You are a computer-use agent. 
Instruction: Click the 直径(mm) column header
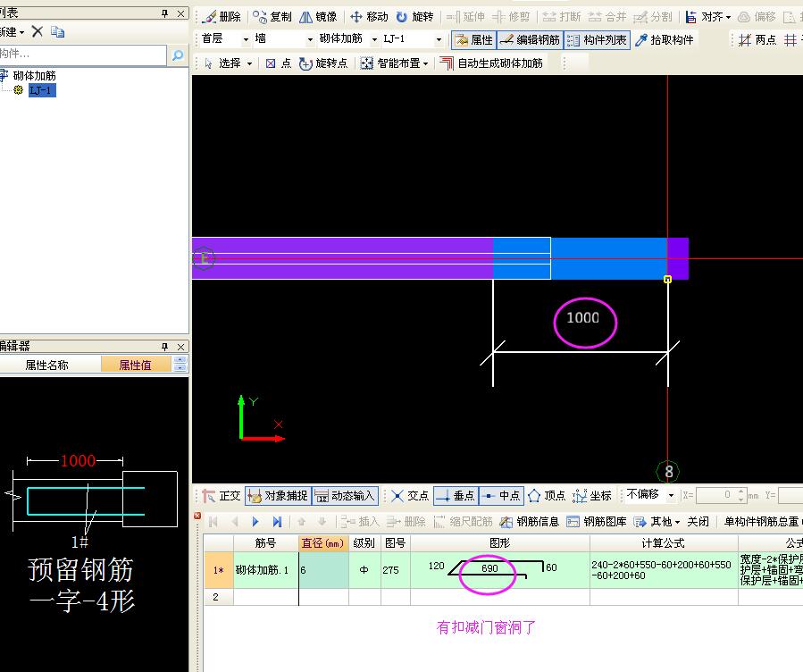(x=323, y=543)
